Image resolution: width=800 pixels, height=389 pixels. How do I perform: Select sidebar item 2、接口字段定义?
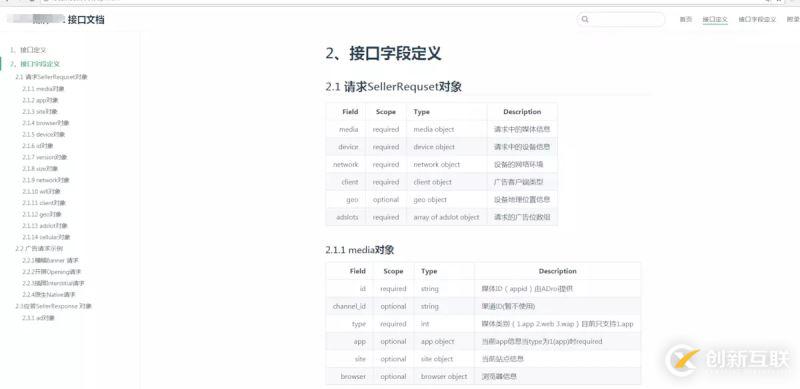pyautogui.click(x=35, y=64)
